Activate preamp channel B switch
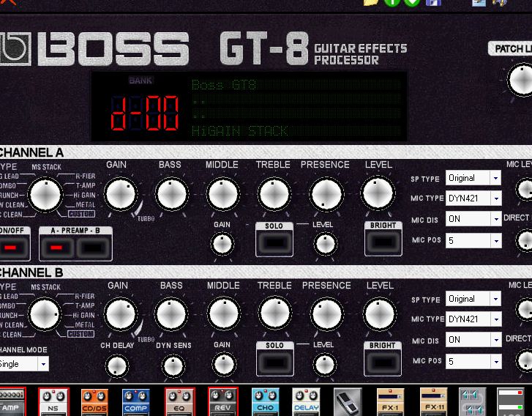 click(x=94, y=248)
